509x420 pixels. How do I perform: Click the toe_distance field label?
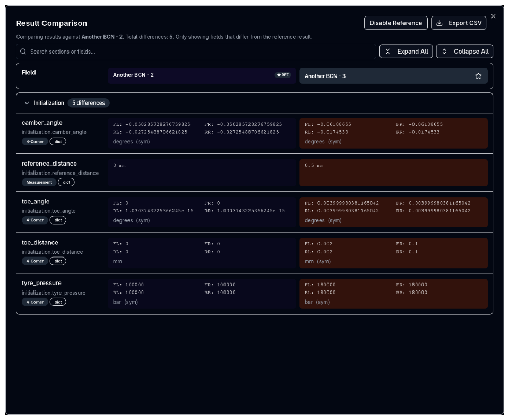(x=40, y=242)
